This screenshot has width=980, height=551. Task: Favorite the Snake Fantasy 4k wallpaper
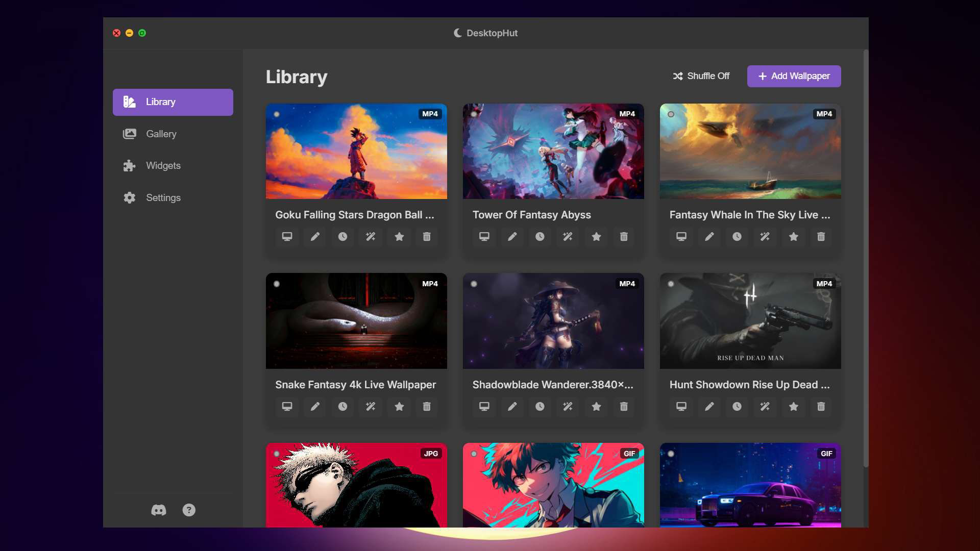[x=399, y=407]
